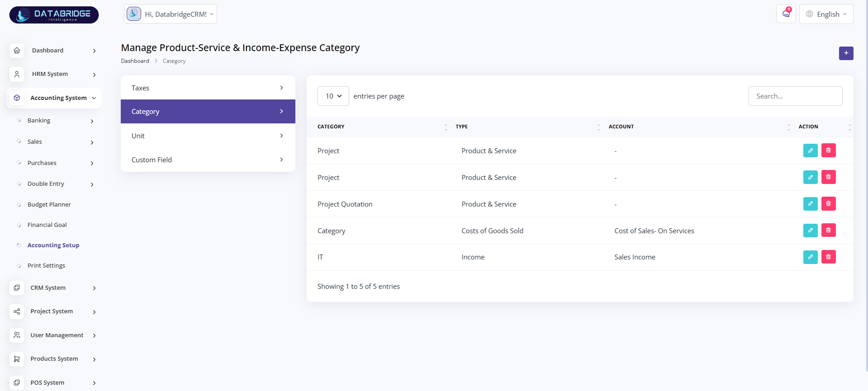
Task: Select the Custom Field setup tab
Action: coord(208,160)
